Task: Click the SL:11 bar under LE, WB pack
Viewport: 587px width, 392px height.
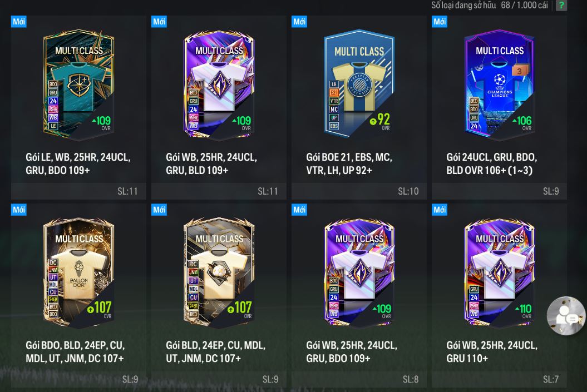Action: [78, 191]
